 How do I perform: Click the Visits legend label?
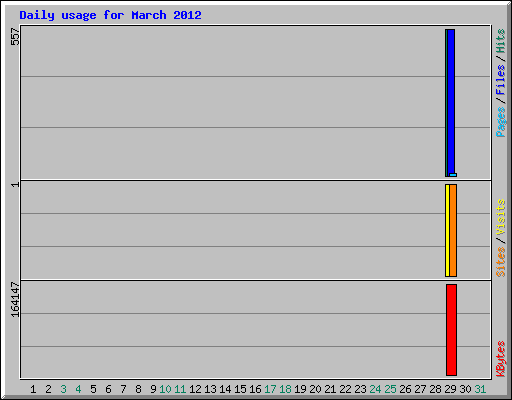coord(500,217)
